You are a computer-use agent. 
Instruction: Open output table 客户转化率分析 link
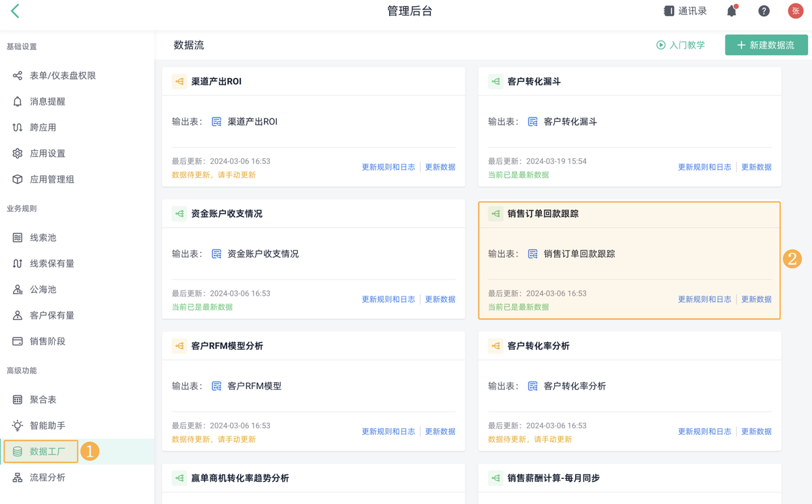[575, 386]
